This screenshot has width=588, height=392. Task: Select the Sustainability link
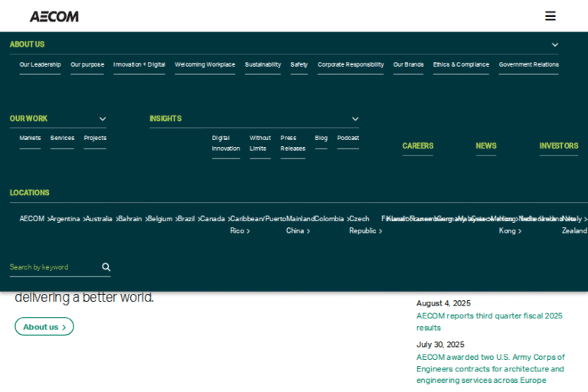263,65
